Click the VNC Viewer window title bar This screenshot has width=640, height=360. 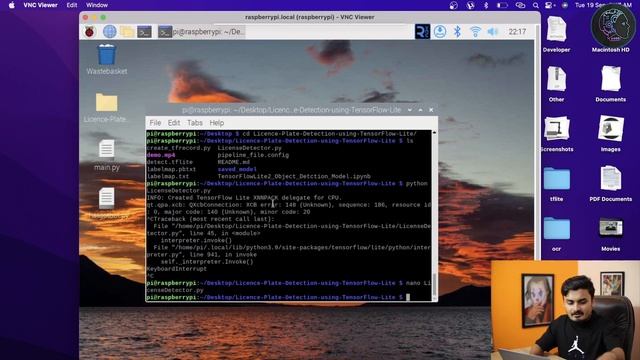[x=309, y=17]
